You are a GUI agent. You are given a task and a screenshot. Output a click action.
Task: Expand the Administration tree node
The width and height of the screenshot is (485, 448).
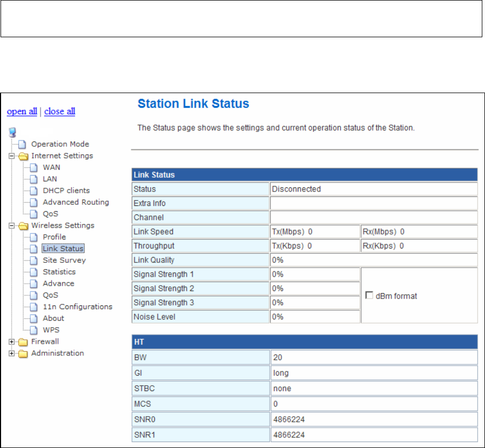tap(11, 353)
